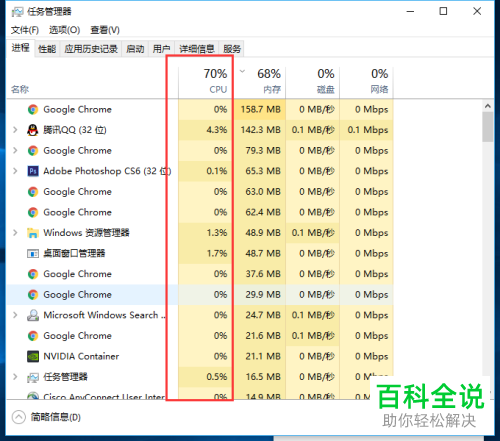This screenshot has height=441, width=500.
Task: Sort by the 0% 网络 column header
Action: tap(366, 82)
